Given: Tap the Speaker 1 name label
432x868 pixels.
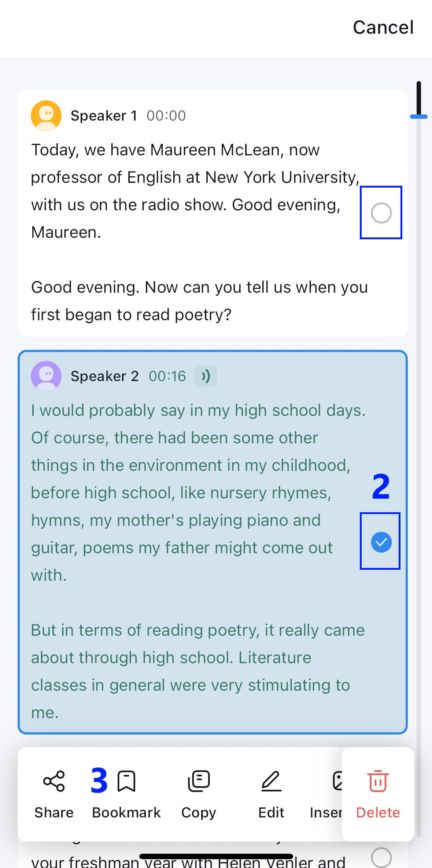Looking at the screenshot, I should pos(104,116).
